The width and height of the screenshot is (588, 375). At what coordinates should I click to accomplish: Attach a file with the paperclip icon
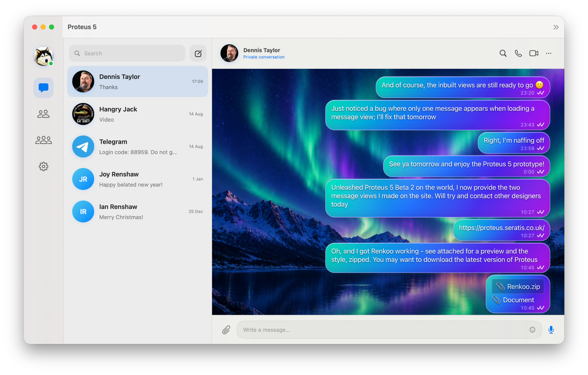[x=226, y=330]
